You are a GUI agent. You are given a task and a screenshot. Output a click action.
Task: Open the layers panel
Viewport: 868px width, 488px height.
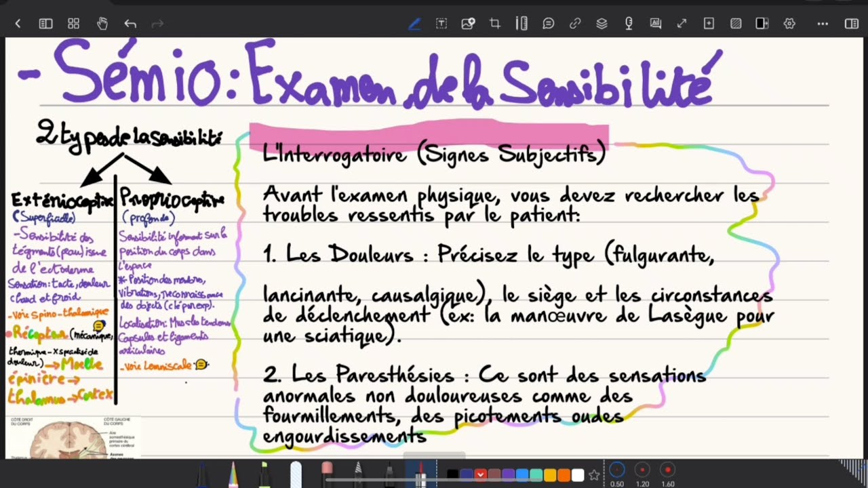(x=601, y=24)
